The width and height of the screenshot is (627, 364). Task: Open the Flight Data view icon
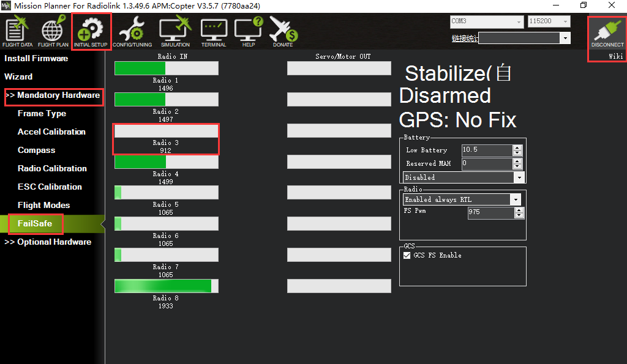tap(17, 32)
